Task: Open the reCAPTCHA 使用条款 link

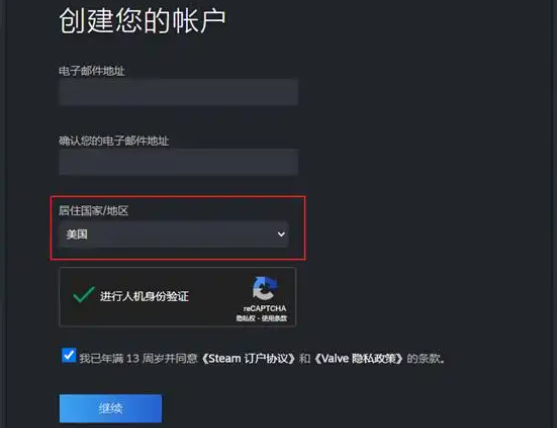Action: click(274, 318)
